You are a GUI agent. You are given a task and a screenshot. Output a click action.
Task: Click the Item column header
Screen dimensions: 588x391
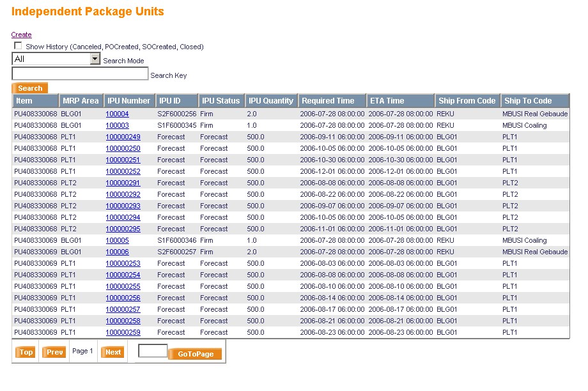(35, 101)
